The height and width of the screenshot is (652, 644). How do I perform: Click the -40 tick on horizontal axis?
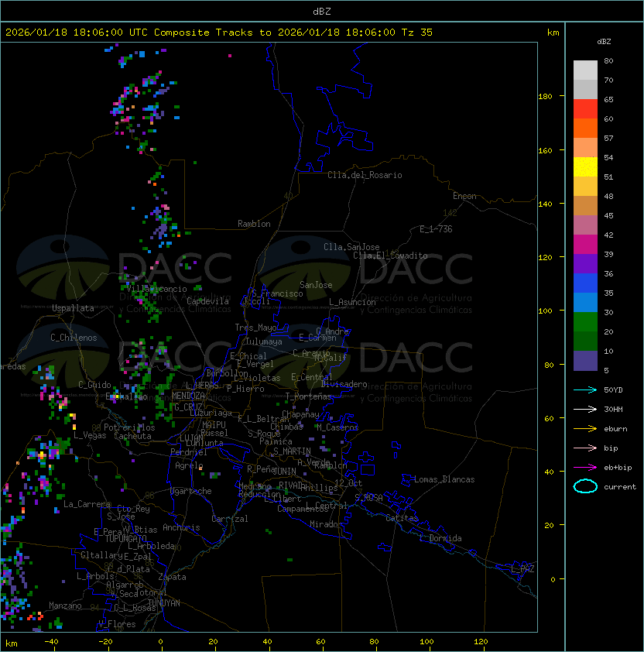click(x=51, y=642)
